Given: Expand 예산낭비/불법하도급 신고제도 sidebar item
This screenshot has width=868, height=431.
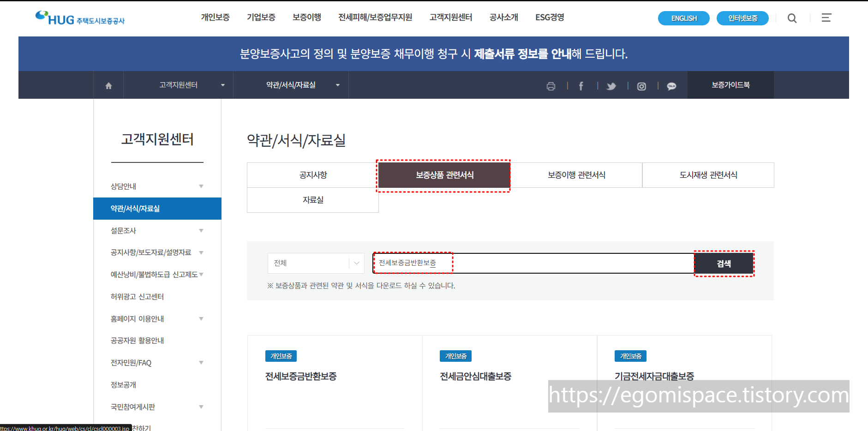Looking at the screenshot, I should tap(157, 275).
